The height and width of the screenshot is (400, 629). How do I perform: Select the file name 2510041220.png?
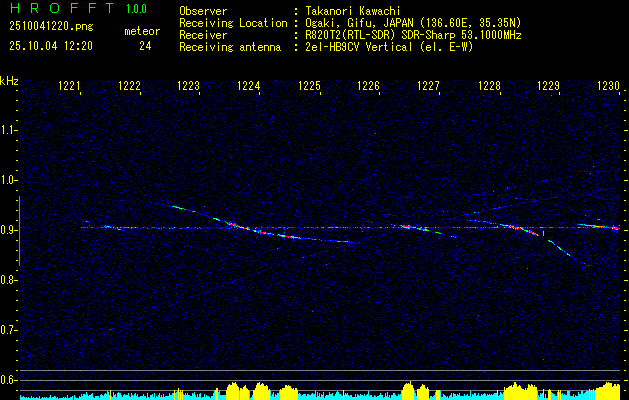[x=51, y=27]
